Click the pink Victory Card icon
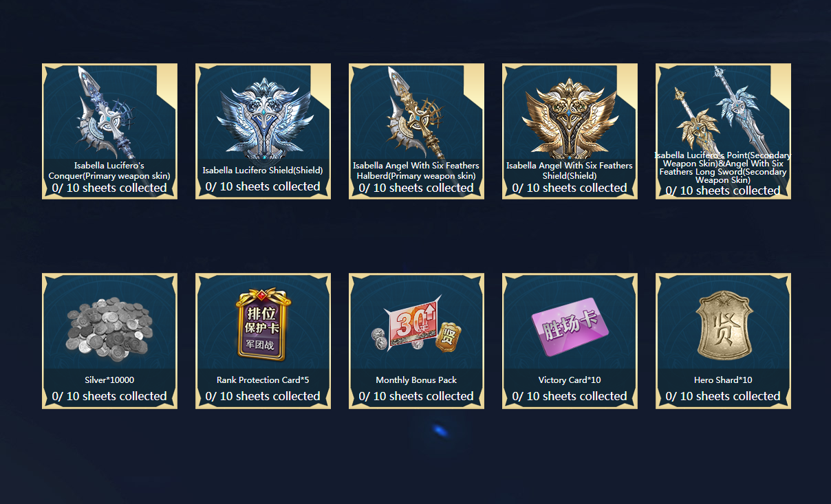This screenshot has height=504, width=831. [x=570, y=327]
